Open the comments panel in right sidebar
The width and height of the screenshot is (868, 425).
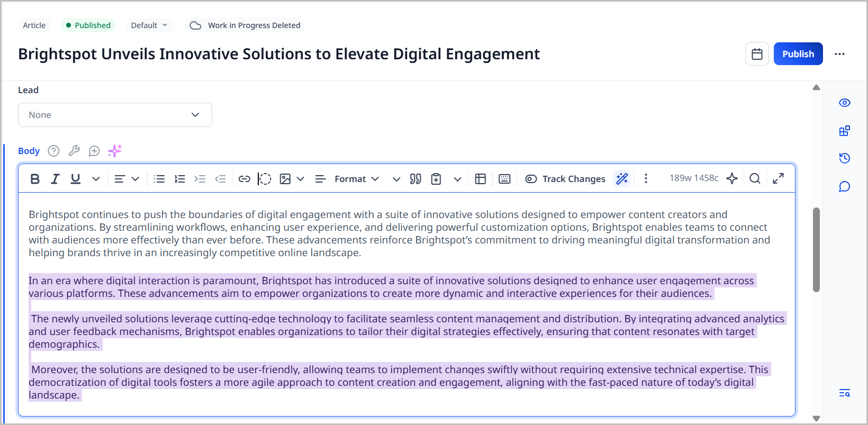pos(844,186)
